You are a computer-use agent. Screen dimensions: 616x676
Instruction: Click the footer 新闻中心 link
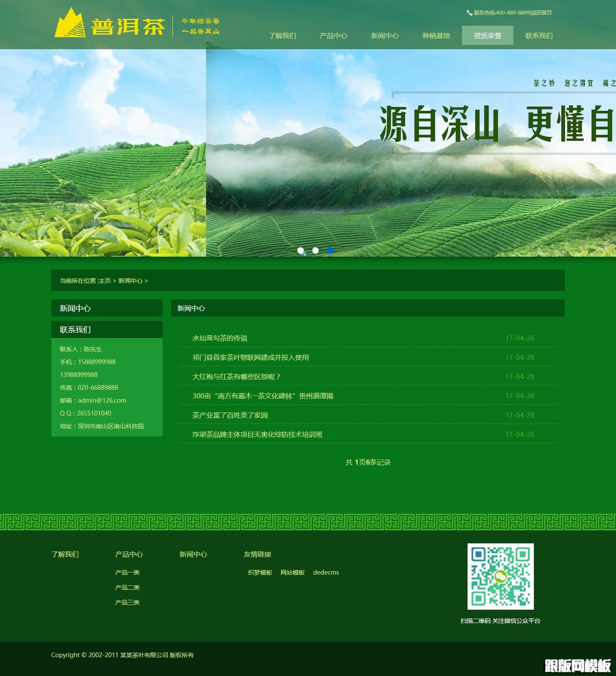tap(193, 554)
